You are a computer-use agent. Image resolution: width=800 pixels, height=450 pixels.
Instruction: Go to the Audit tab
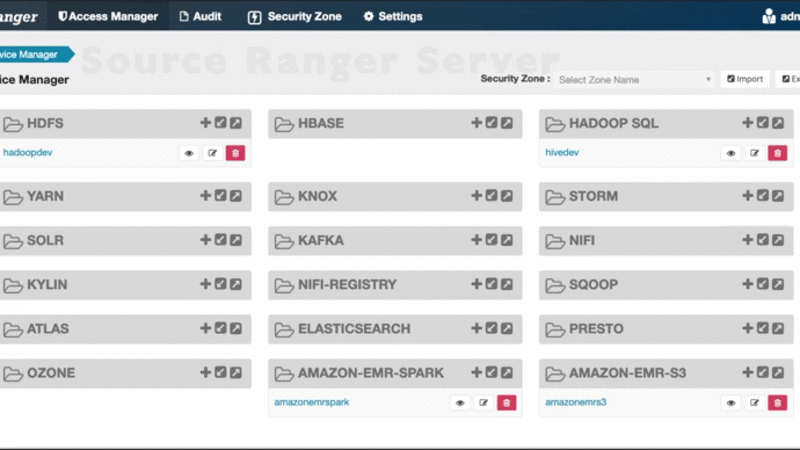(x=201, y=16)
